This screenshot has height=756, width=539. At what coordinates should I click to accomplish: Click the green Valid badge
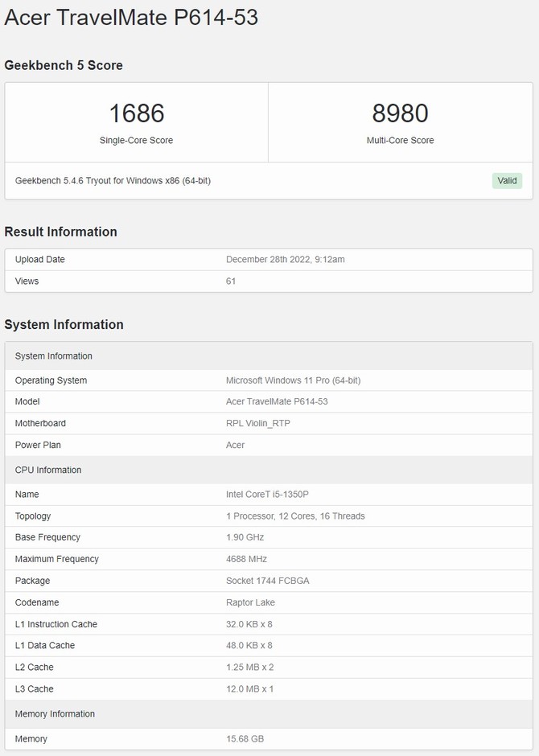[x=507, y=181]
